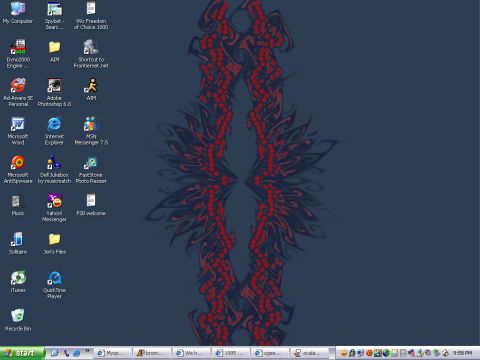Click the 9:58 PM taskbar clock

462,353
